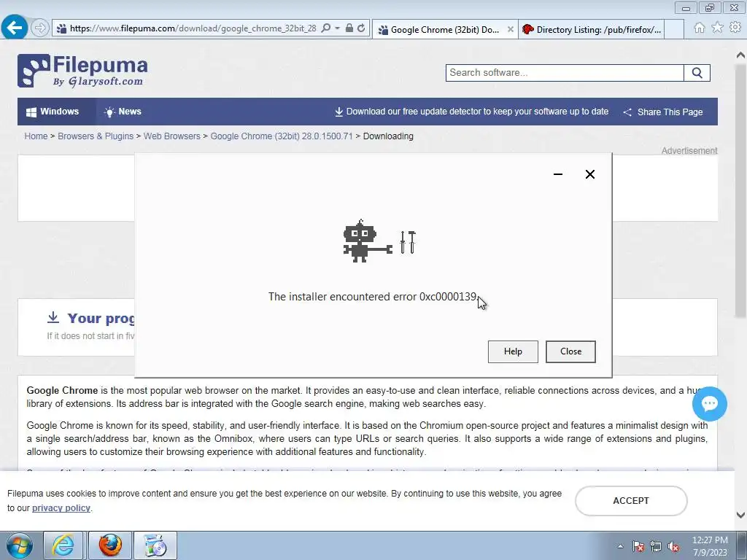Switch to Directory Listing firefox tab
747x560 pixels.
point(591,29)
